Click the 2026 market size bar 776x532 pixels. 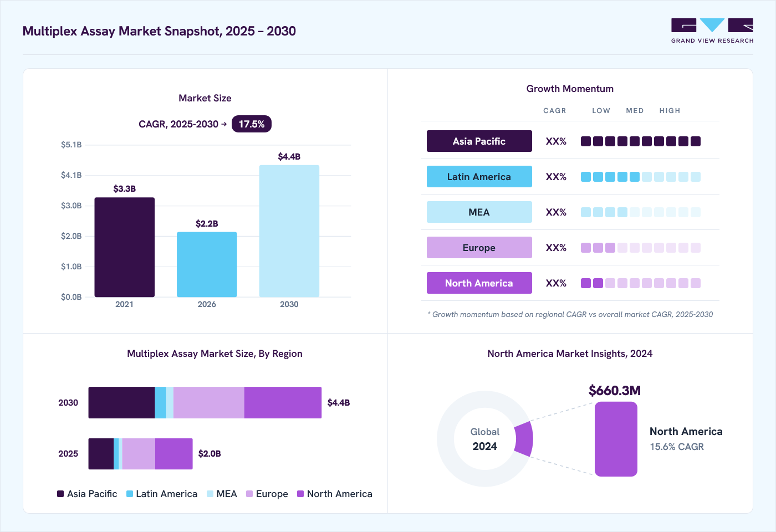pos(207,264)
